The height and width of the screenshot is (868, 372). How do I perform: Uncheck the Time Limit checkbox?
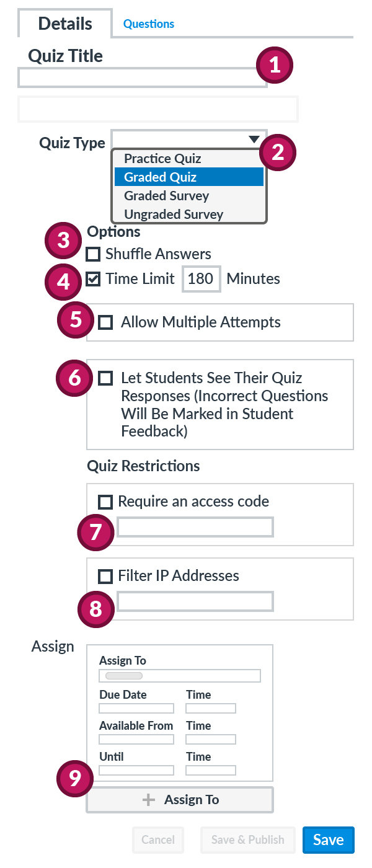(93, 279)
